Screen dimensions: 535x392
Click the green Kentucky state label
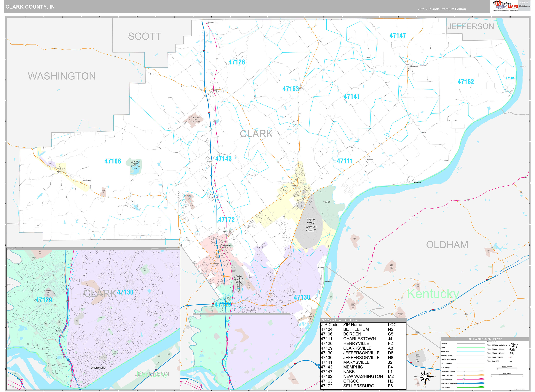pos(433,294)
